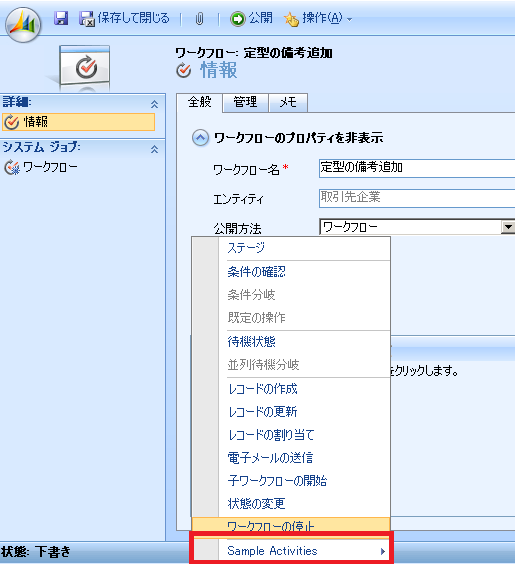
Task: Click the green 公開 publish icon
Action: tap(237, 19)
